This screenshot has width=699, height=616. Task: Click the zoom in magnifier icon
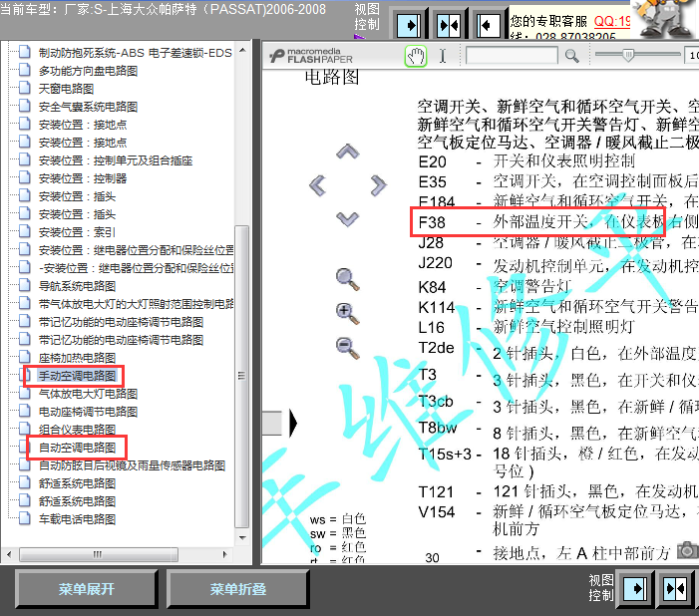[347, 313]
